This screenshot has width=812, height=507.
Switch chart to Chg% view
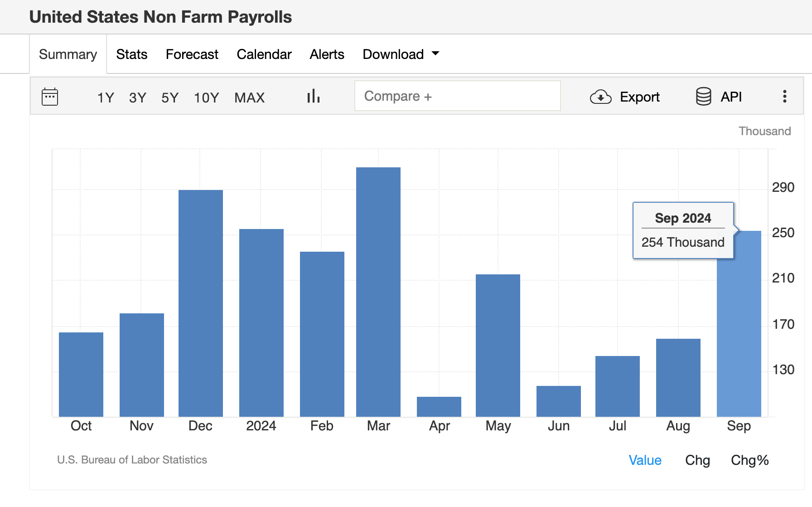tap(750, 460)
